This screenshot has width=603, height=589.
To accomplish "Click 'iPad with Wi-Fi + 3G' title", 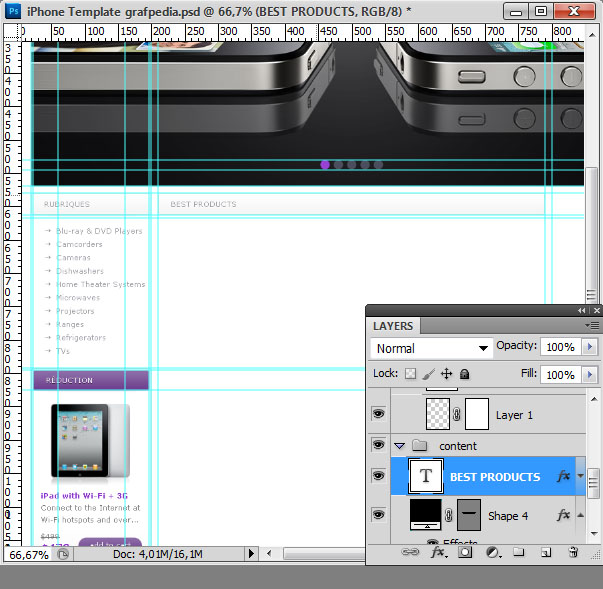I will [x=84, y=496].
